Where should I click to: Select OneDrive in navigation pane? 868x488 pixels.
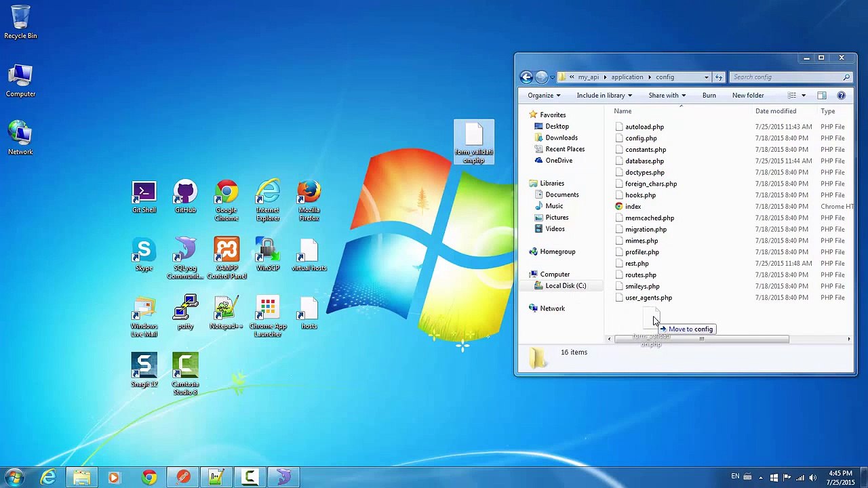click(559, 161)
